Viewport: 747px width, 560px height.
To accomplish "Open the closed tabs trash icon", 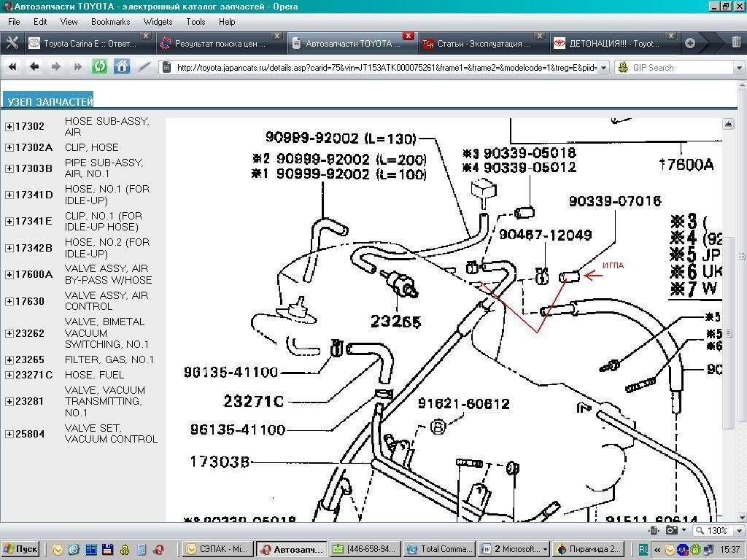I will pyautogui.click(x=735, y=43).
